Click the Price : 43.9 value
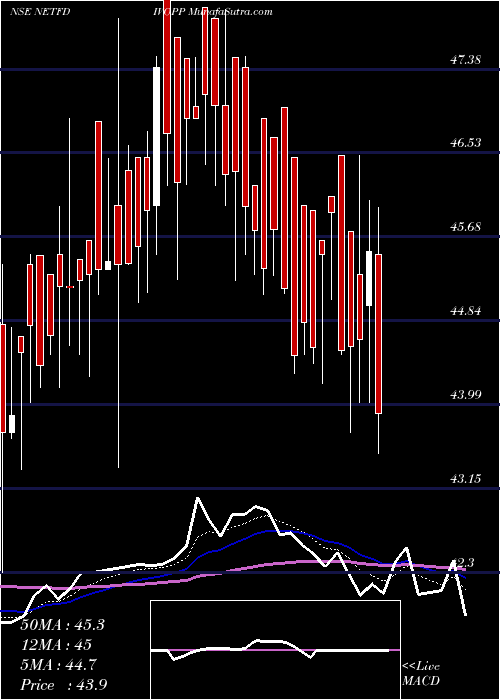 63,684
